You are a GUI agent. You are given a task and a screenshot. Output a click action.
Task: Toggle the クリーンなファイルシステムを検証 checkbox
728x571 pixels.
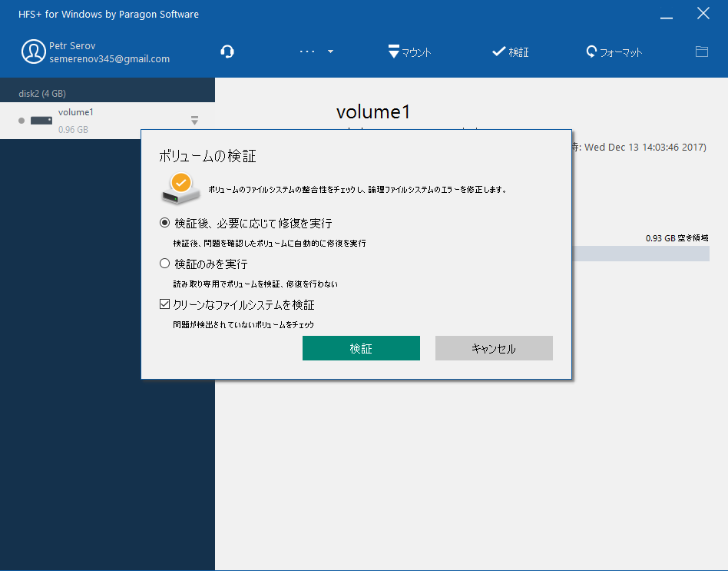[x=164, y=304]
